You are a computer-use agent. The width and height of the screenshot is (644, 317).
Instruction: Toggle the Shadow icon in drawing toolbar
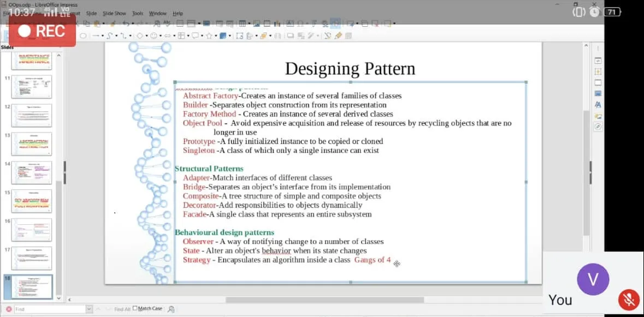(291, 36)
